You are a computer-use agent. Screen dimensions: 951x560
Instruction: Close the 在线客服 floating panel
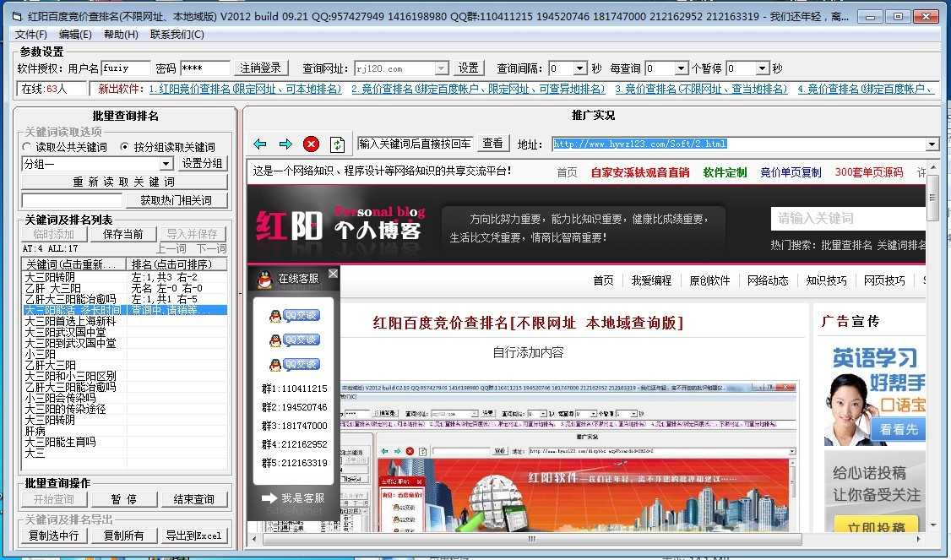pyautogui.click(x=333, y=274)
